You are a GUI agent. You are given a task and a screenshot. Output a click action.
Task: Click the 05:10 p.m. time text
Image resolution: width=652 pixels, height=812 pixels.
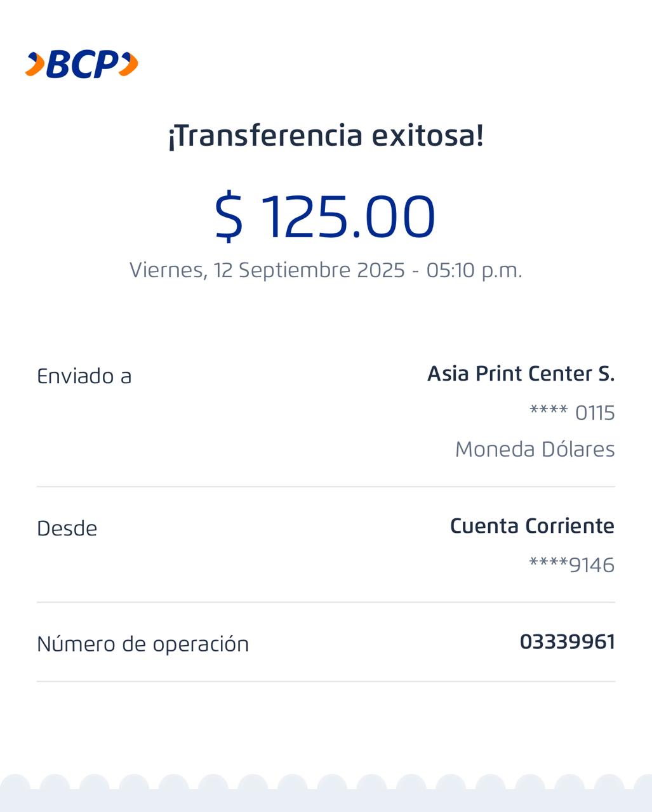[474, 270]
